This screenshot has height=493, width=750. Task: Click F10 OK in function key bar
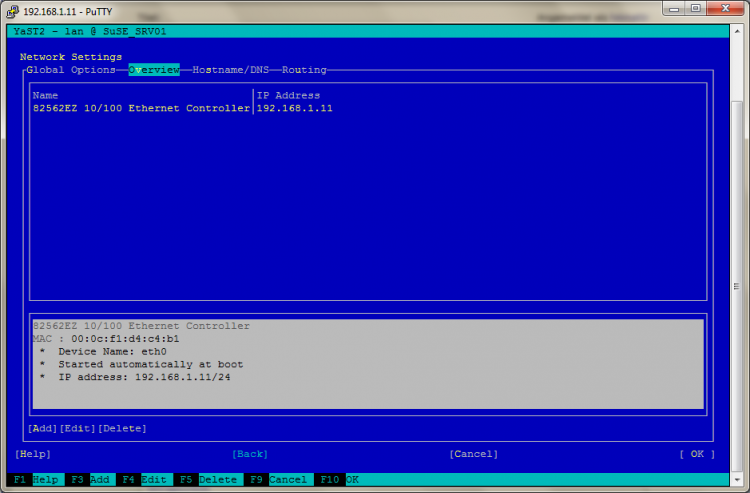pyautogui.click(x=340, y=480)
